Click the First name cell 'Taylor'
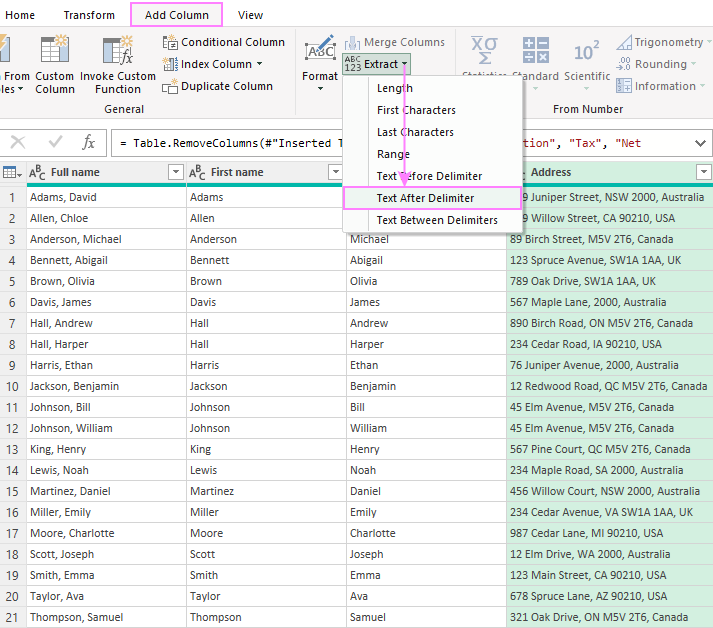The width and height of the screenshot is (713, 628). point(266,597)
